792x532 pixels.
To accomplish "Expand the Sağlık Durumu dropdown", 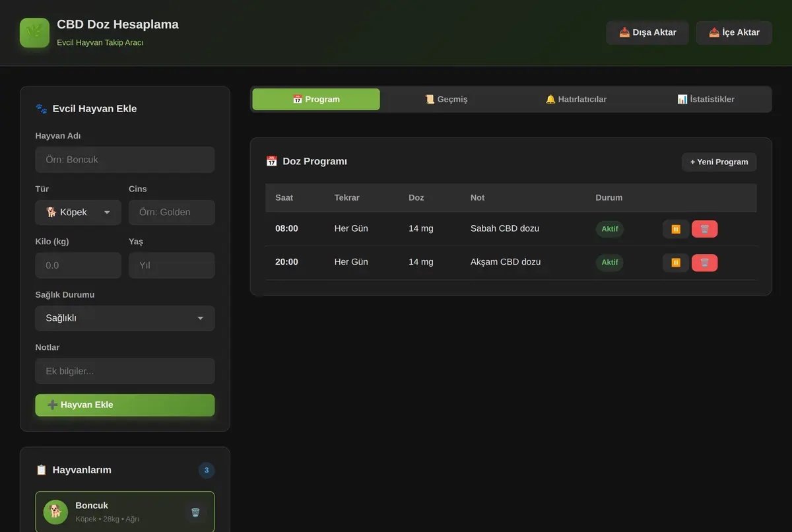I will pyautogui.click(x=125, y=318).
